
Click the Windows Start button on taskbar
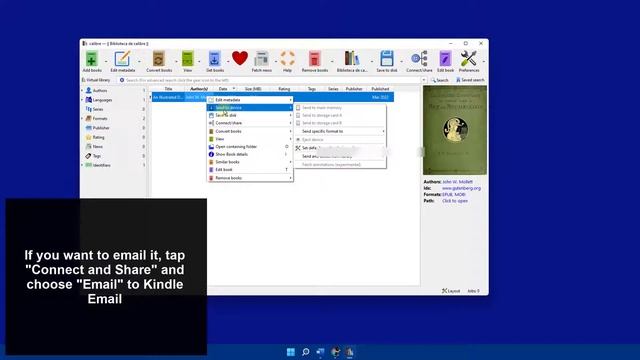coord(291,352)
